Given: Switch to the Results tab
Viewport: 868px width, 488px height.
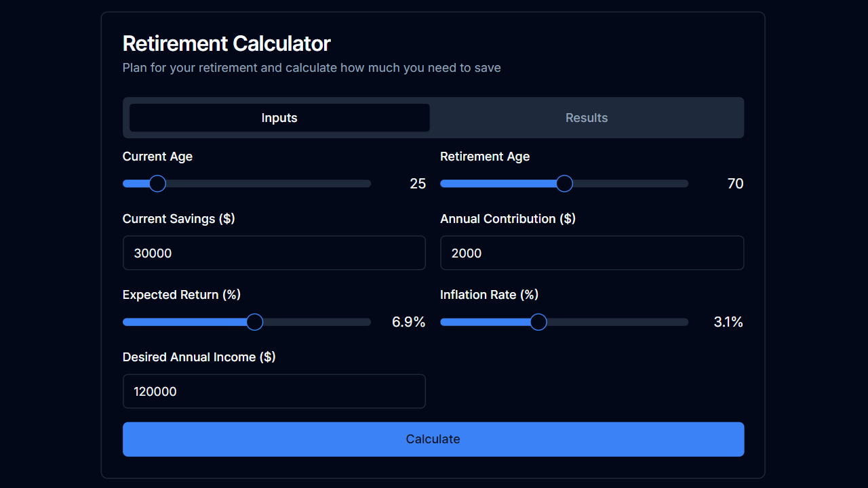Looking at the screenshot, I should (587, 117).
